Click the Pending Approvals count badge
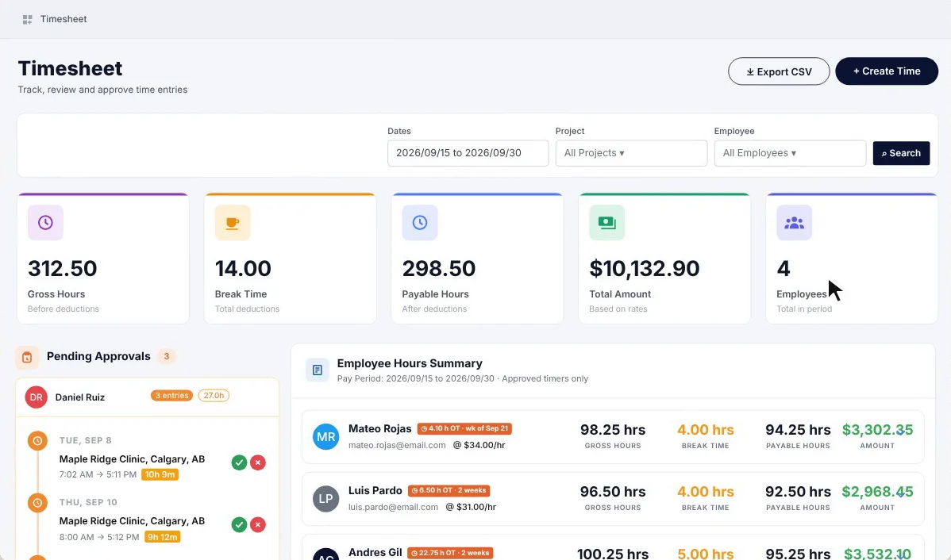This screenshot has height=560, width=951. pos(166,356)
